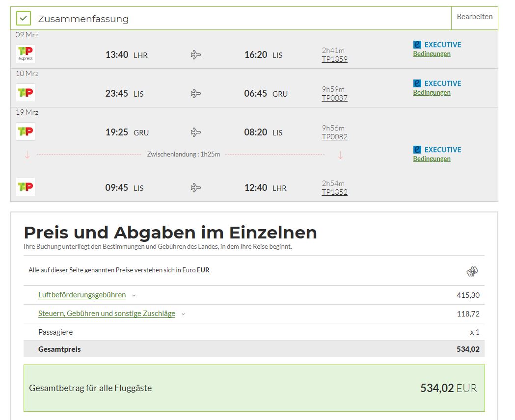
Task: Open flight number TP0087 details
Action: point(335,98)
